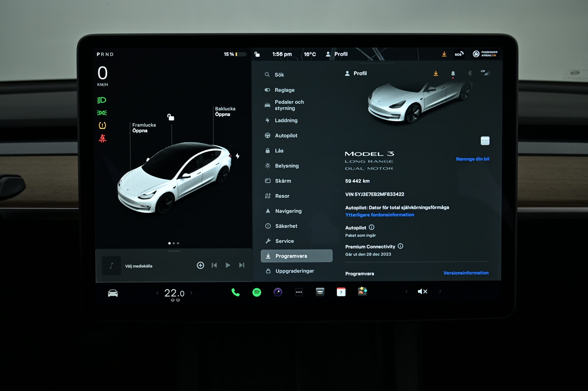Set cabin temperature 22.0 display

coord(174,293)
